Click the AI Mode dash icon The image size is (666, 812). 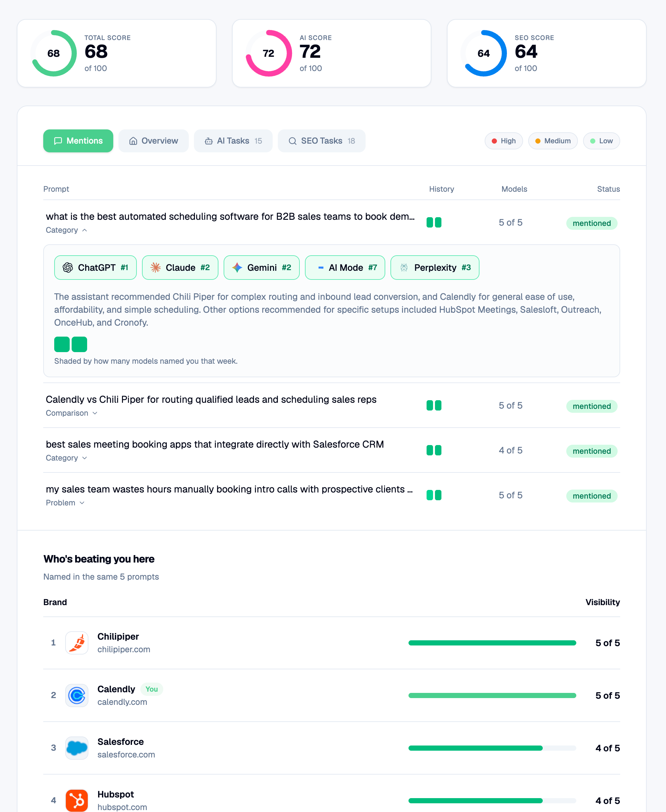coord(321,268)
